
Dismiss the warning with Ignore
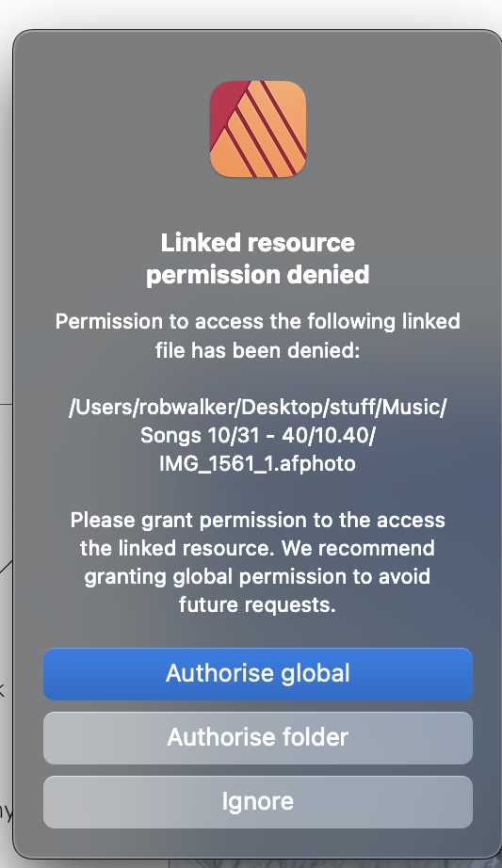pos(258,801)
